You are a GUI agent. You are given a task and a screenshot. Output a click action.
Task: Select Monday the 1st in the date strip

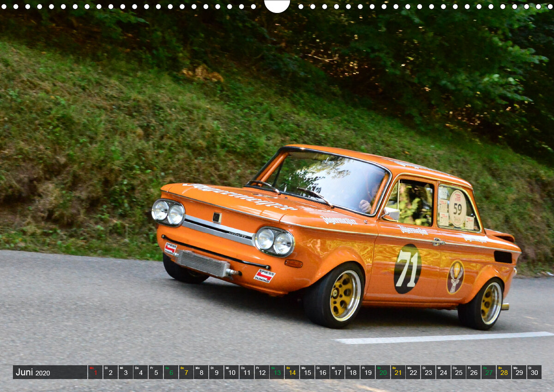pos(95,372)
